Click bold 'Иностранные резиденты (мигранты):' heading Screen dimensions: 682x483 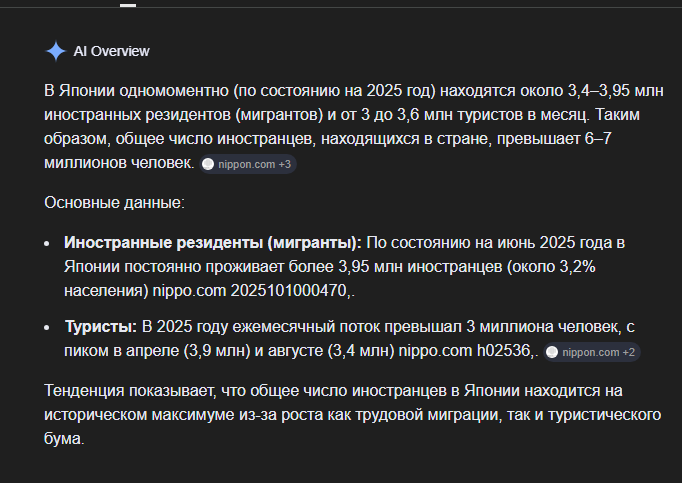click(213, 243)
